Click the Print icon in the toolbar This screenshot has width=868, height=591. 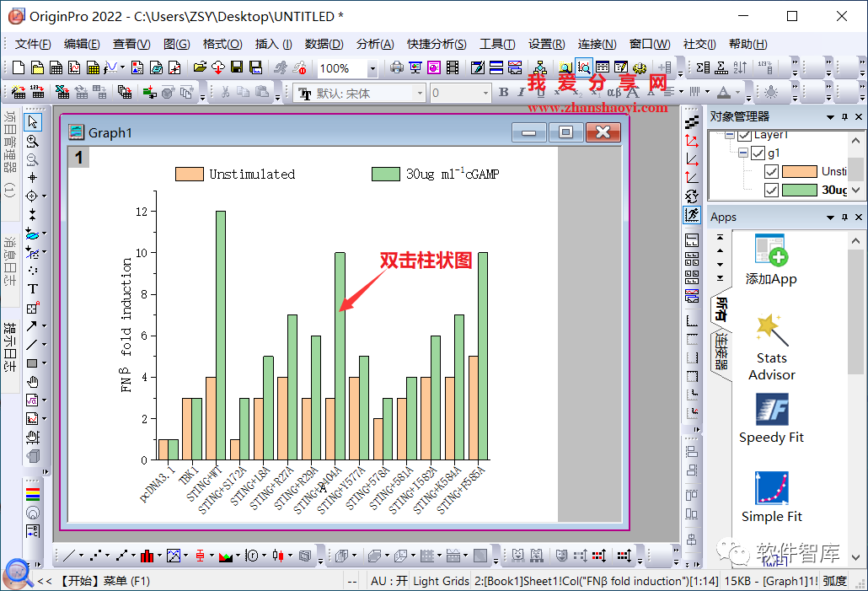pyautogui.click(x=396, y=67)
